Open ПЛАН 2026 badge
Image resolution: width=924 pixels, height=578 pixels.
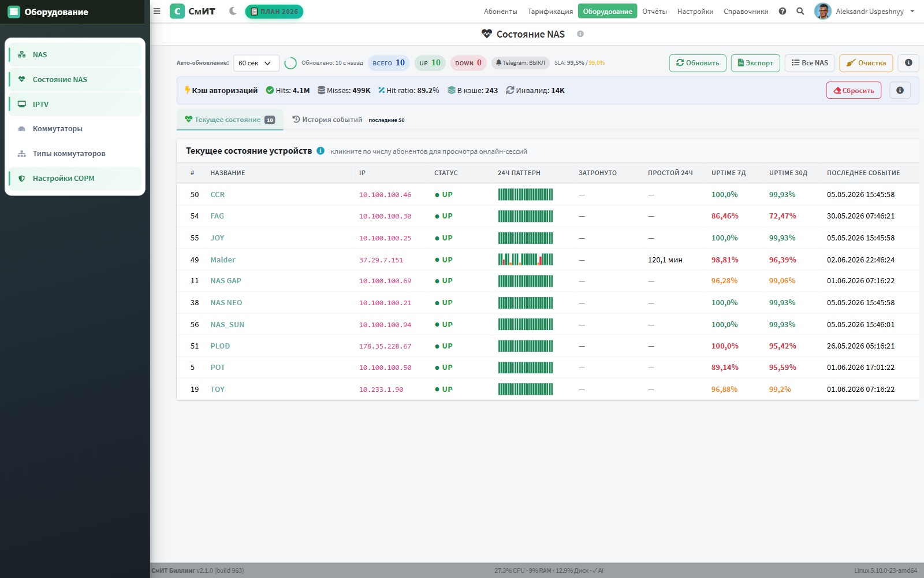point(274,12)
